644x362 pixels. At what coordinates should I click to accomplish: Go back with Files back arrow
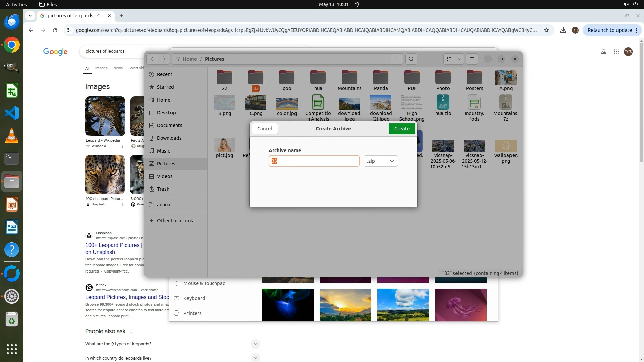(x=152, y=59)
